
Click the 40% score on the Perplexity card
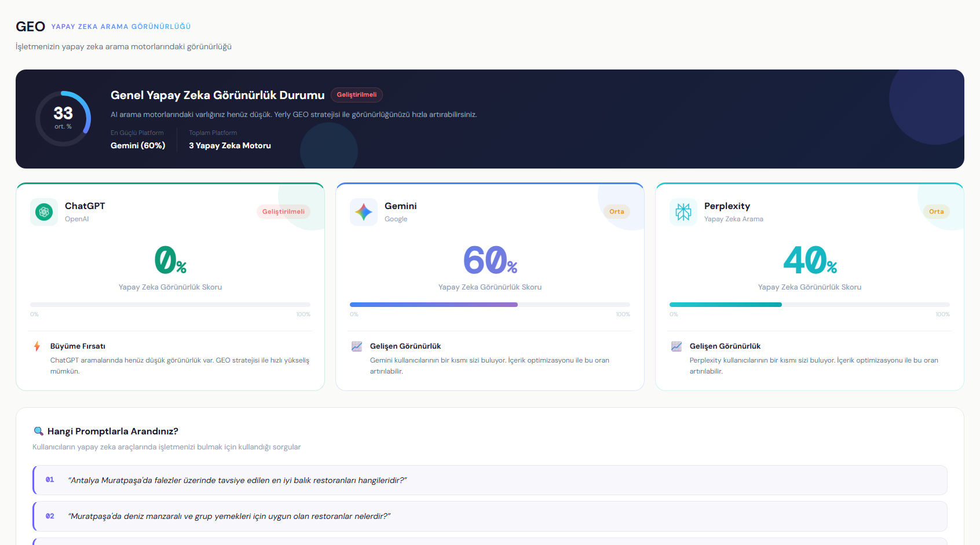click(x=810, y=260)
